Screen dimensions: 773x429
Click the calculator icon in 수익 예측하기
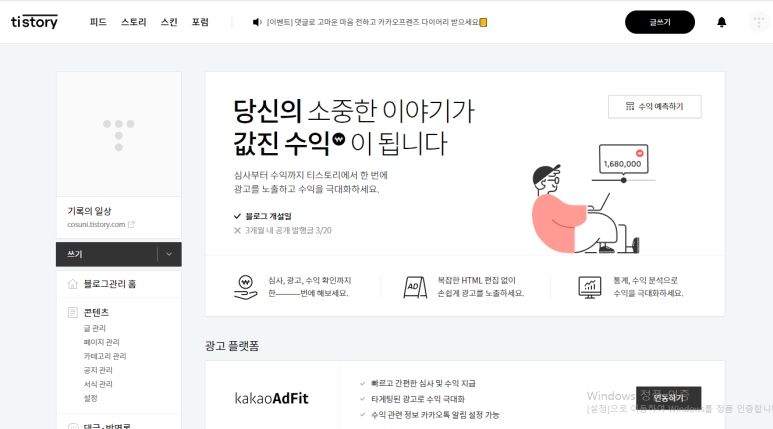(630, 107)
